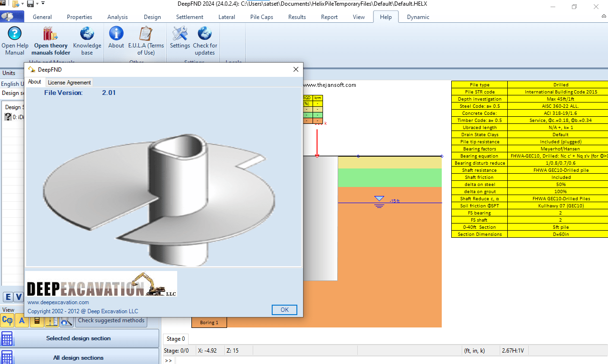608x364 pixels.
Task: Click the soil layers icon in View toolbar
Action: (37, 321)
